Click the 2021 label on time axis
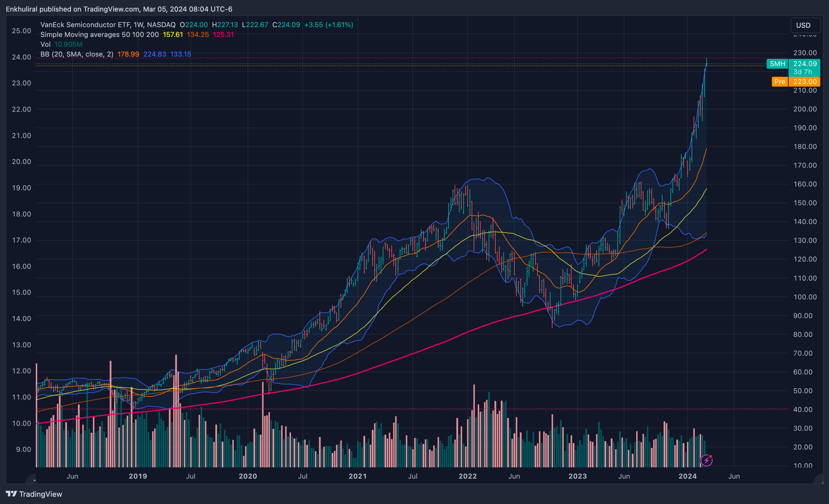829x504 pixels. pyautogui.click(x=357, y=476)
